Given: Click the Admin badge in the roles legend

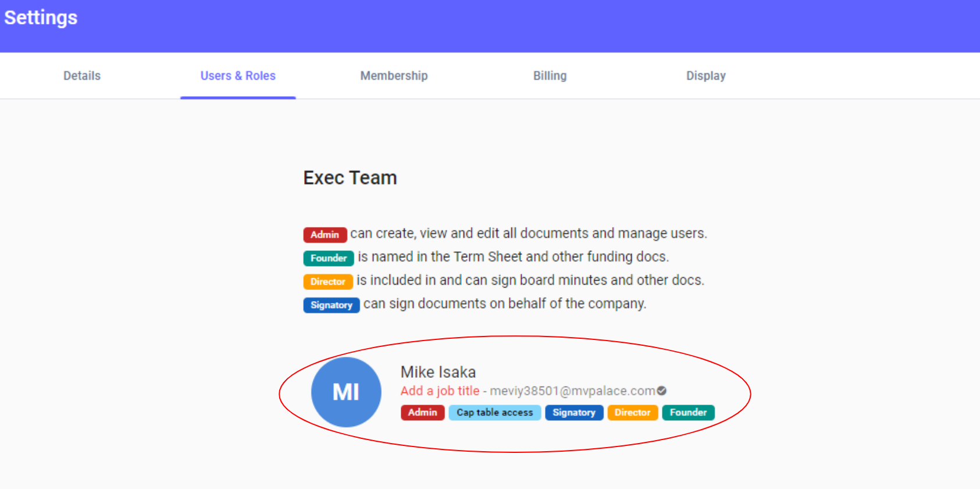Looking at the screenshot, I should [x=325, y=235].
